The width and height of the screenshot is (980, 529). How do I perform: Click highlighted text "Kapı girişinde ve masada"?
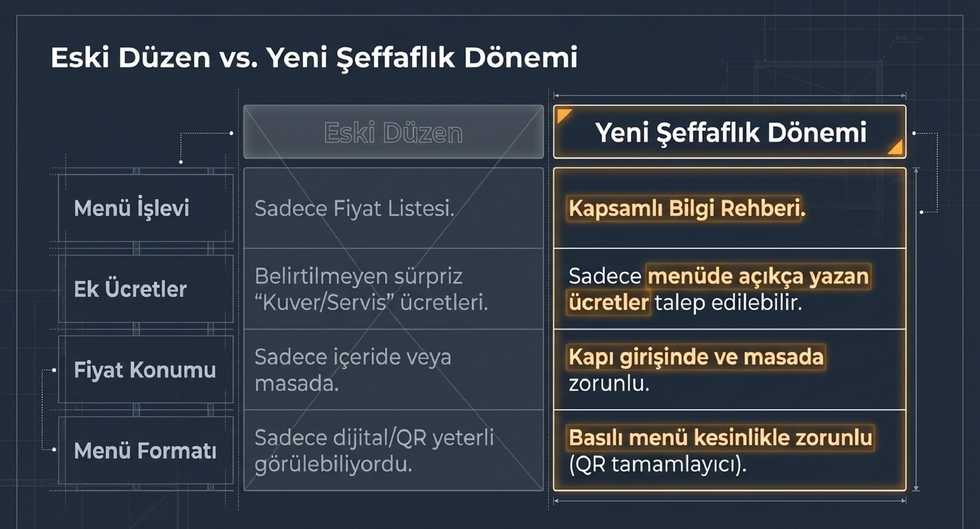696,357
